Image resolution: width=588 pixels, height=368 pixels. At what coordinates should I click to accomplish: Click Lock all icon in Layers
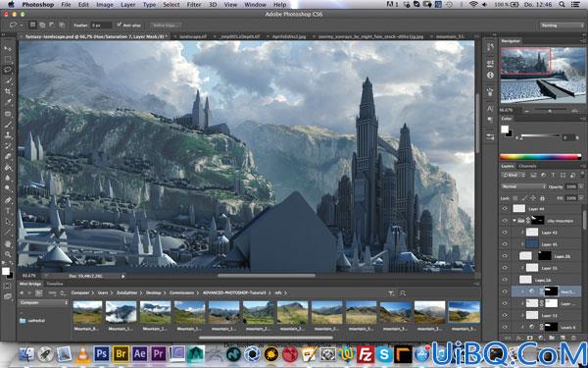pyautogui.click(x=542, y=198)
